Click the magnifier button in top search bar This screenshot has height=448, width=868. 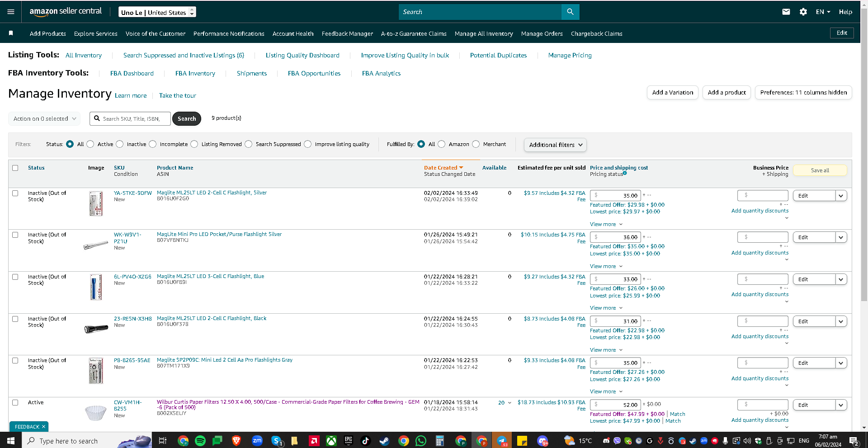point(570,12)
